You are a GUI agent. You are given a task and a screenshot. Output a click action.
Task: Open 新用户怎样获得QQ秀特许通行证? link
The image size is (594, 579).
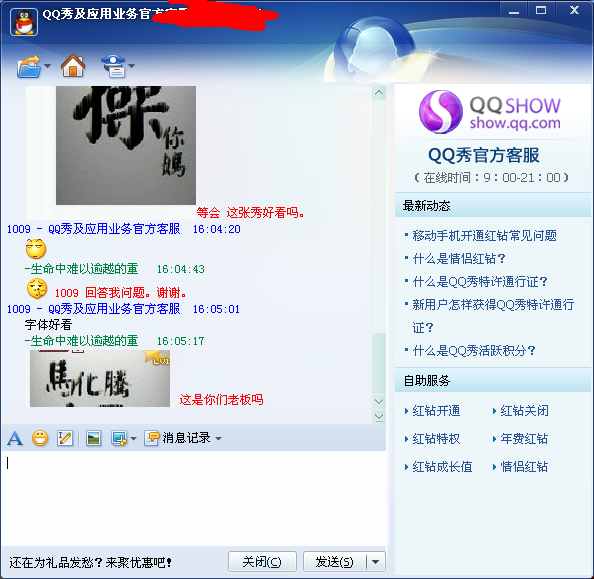[x=493, y=316]
